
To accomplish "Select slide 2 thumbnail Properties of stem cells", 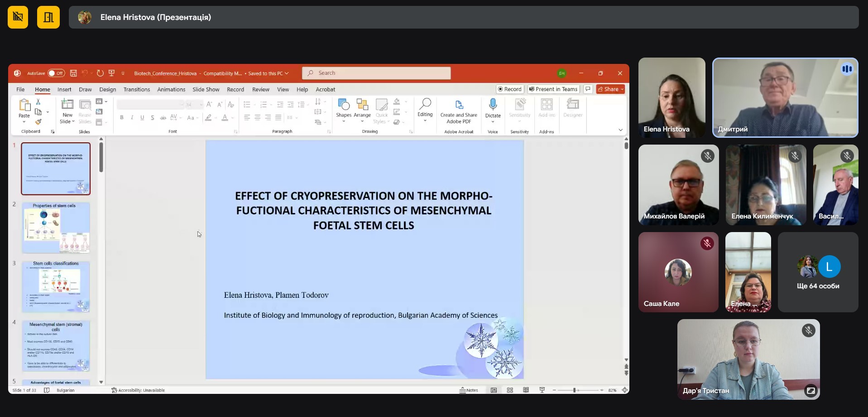I will click(56, 228).
